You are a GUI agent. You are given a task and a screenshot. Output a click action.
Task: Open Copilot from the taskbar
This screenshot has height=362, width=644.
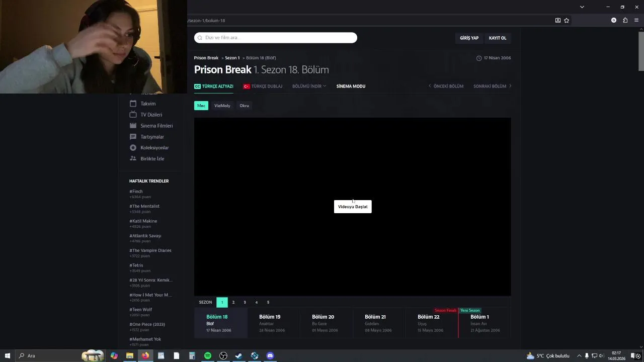(x=114, y=356)
